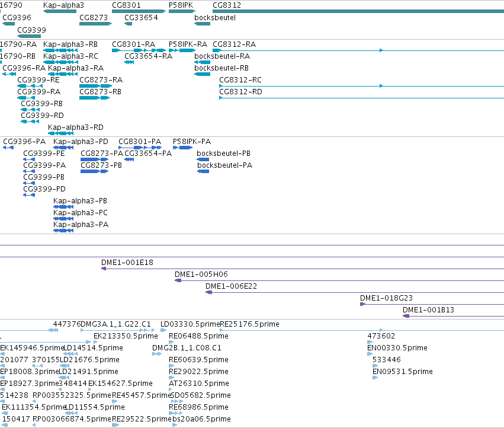Select the 473602 EST label

click(x=381, y=336)
